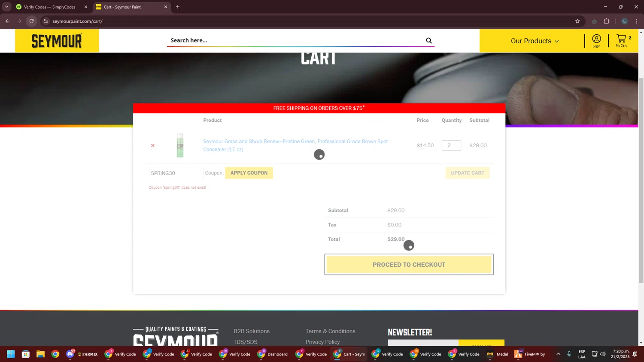Click the $14.50 price value
The height and width of the screenshot is (362, 644).
(x=425, y=145)
